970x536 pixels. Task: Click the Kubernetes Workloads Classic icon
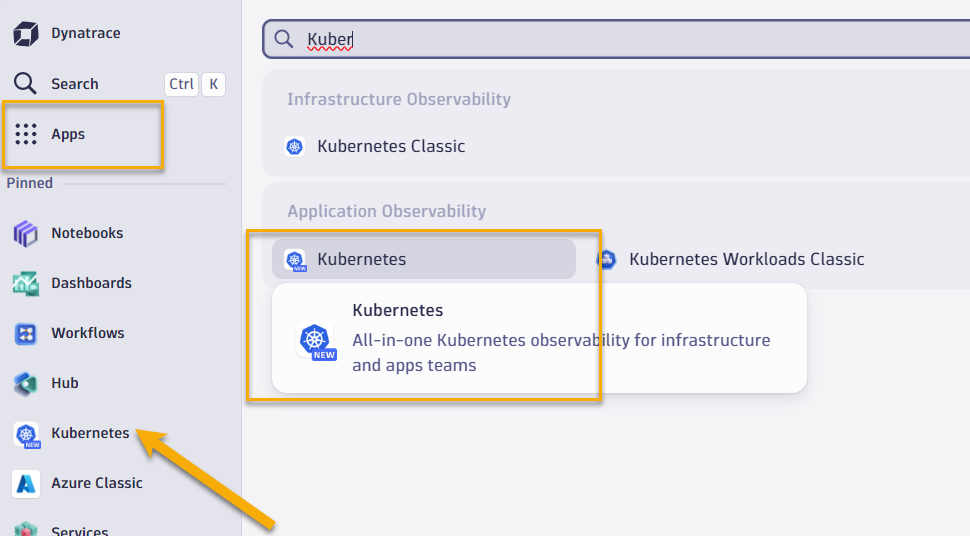click(606, 260)
